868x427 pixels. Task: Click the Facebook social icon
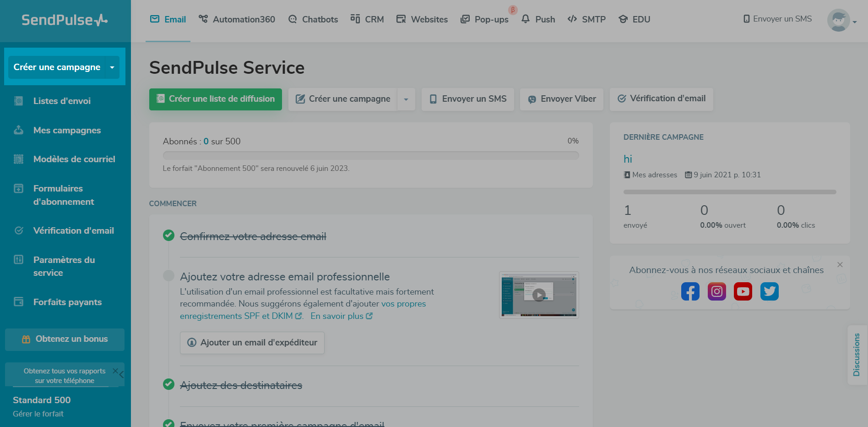[x=690, y=291]
